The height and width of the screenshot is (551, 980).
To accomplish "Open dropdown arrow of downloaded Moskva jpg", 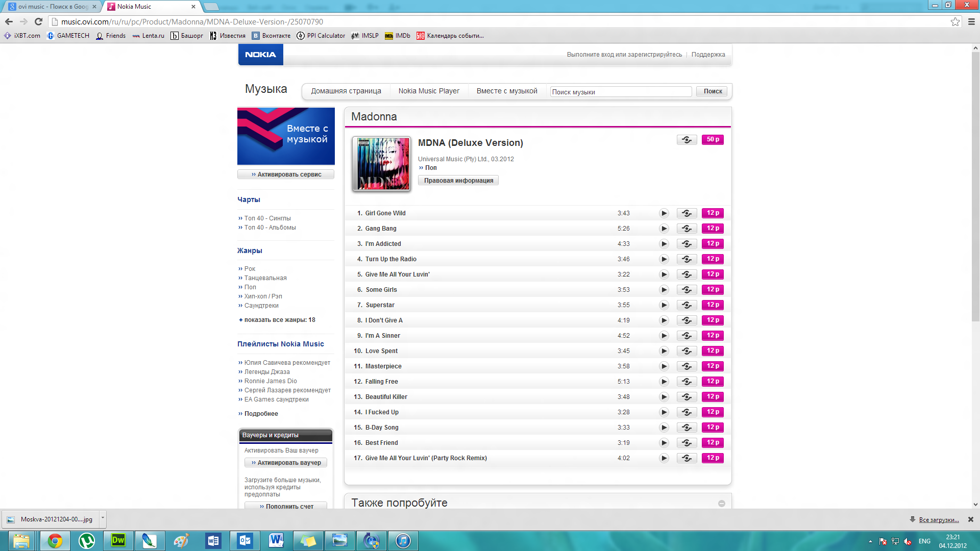I will [103, 518].
